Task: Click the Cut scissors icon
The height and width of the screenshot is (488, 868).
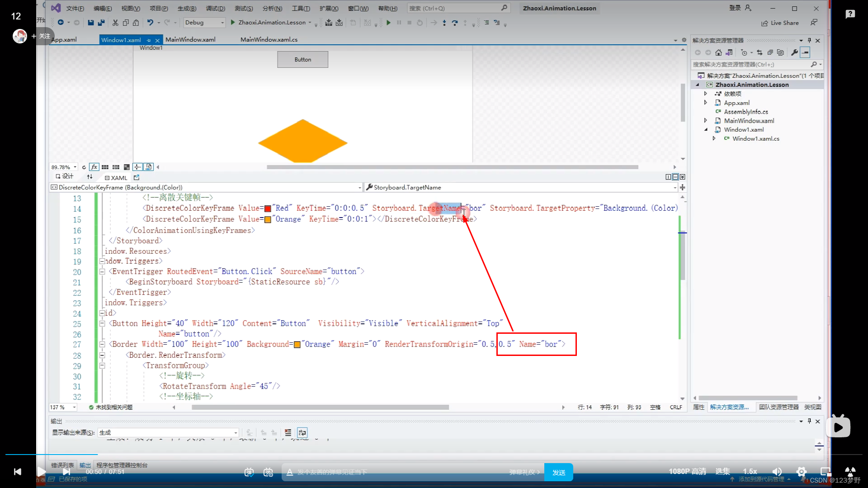Action: 115,23
